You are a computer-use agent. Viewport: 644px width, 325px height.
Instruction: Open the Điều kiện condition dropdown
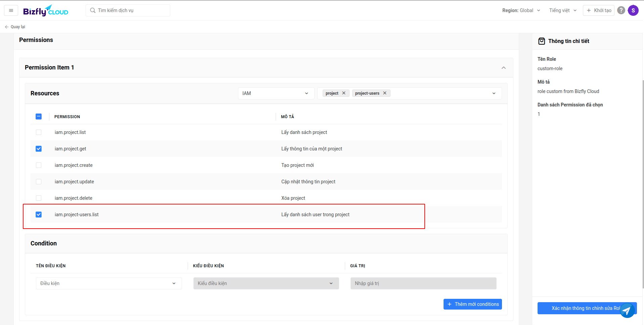[x=108, y=283]
